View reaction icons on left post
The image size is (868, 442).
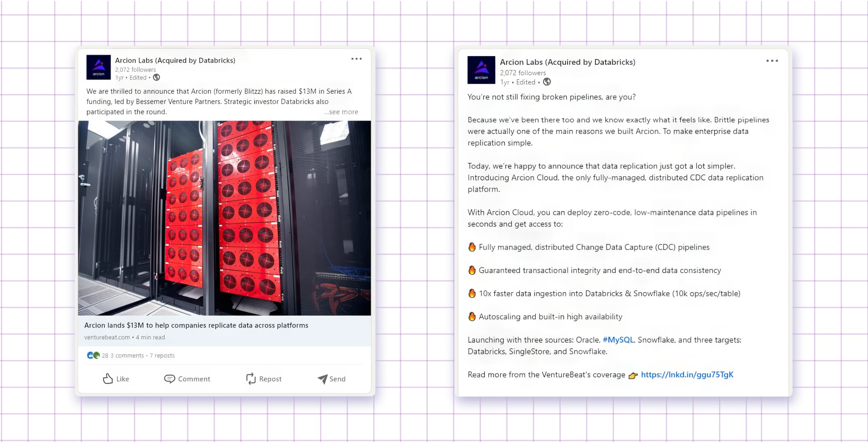(x=93, y=355)
